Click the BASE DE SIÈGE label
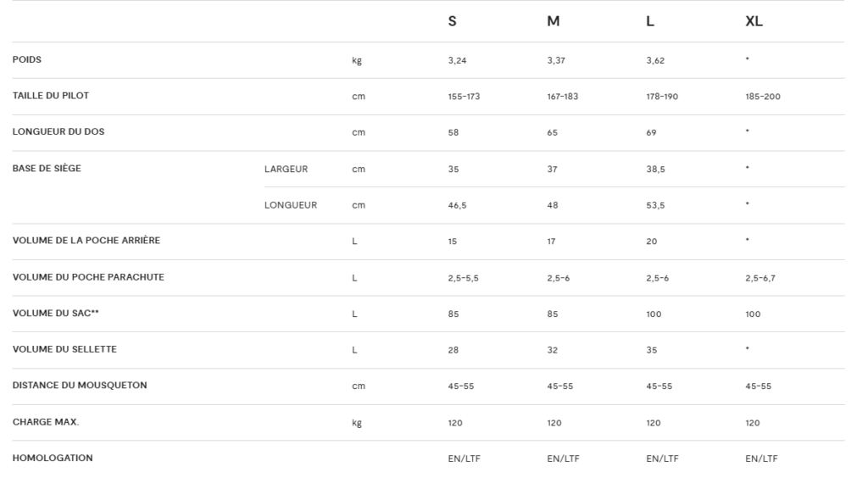This screenshot has height=500, width=868. tap(47, 168)
